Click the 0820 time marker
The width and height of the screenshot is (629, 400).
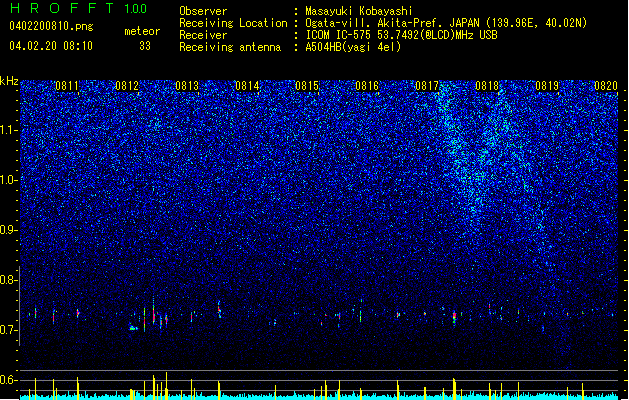point(606,86)
